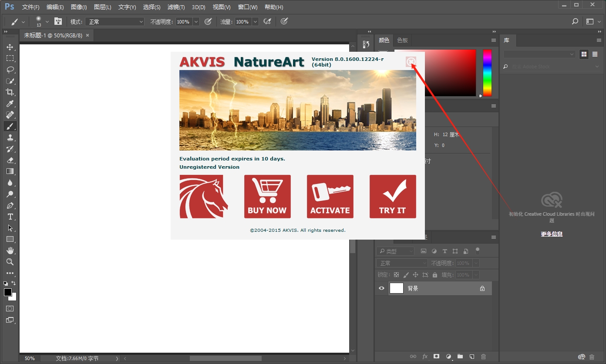Screen dimensions: 606x364
Task: Add a layer mask
Action: 436,357
